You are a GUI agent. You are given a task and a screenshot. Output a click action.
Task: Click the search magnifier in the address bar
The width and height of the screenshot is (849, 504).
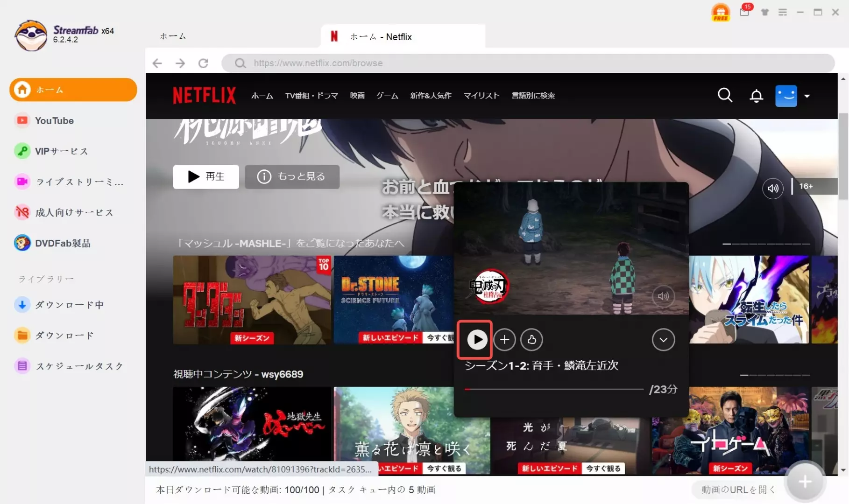[x=240, y=63]
